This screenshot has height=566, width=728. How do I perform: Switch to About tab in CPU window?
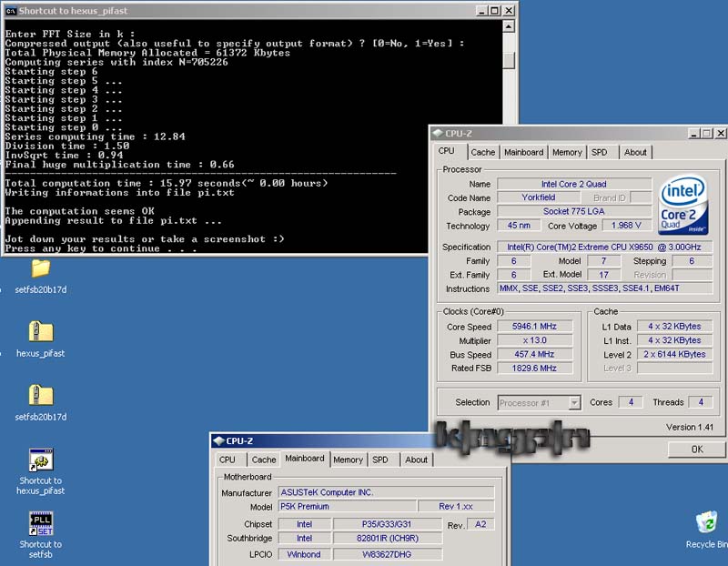point(635,152)
